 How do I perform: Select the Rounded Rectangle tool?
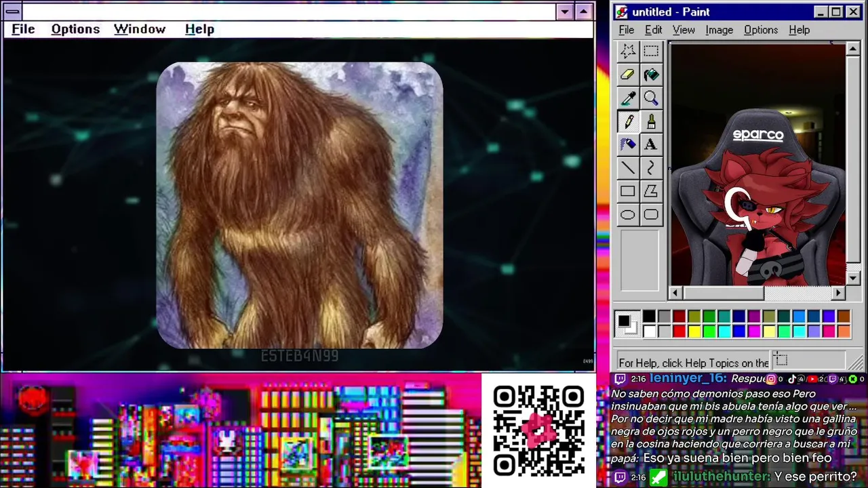tap(651, 215)
